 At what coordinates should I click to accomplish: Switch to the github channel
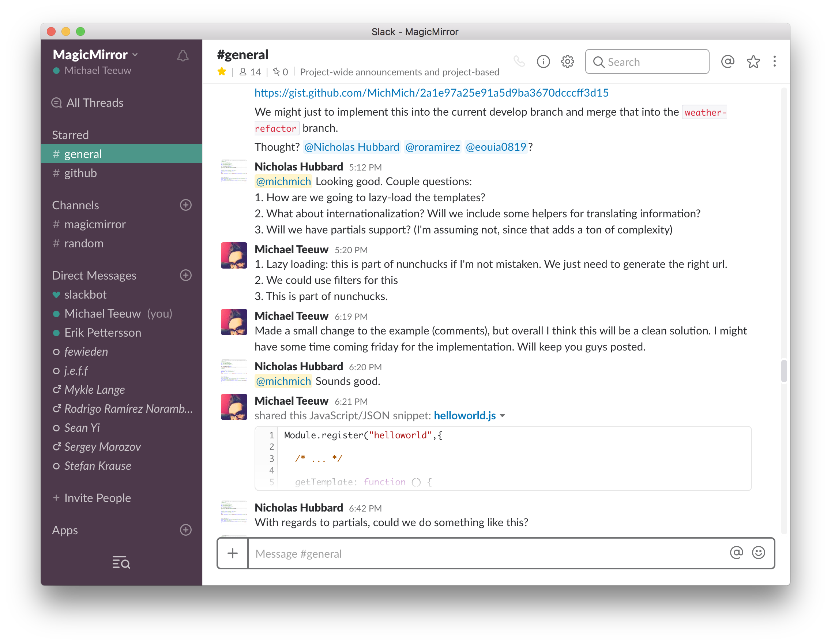click(x=80, y=173)
